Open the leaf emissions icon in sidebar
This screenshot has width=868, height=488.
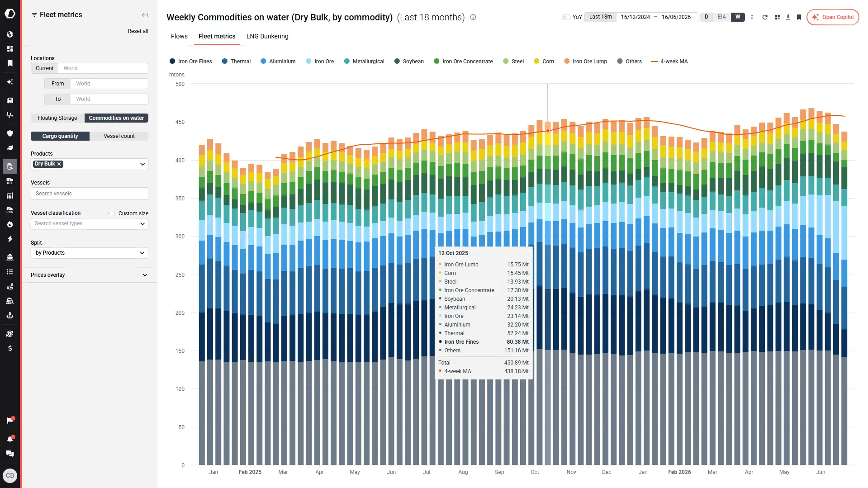pos(10,148)
